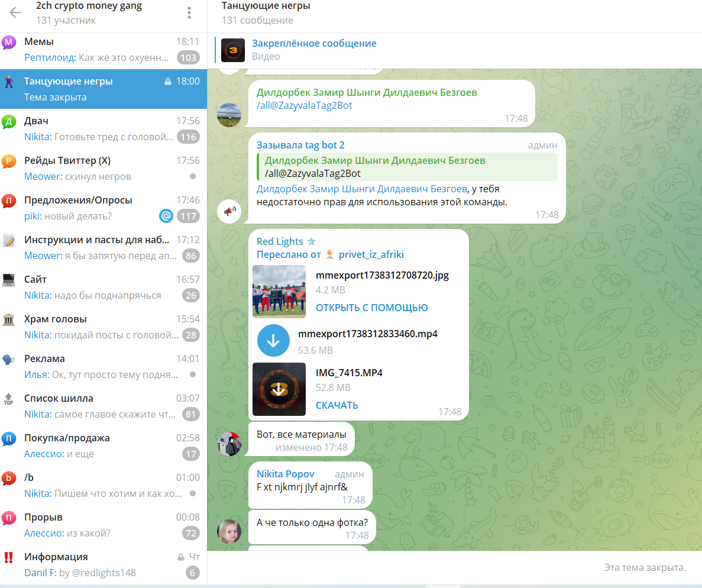Click the 103 unread badge on Мемы
Screen dimensions: 702x588
point(189,57)
